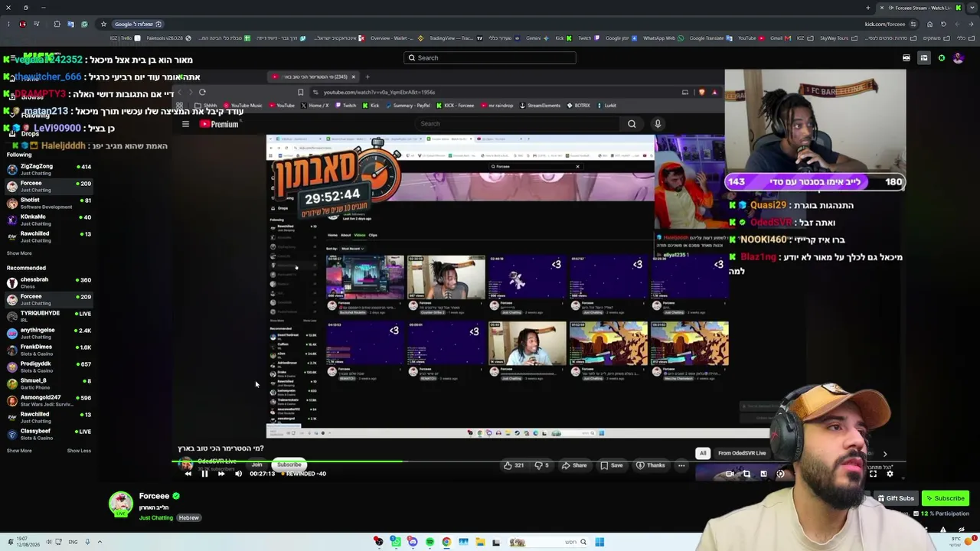Open Chrome from the Windows taskbar

point(446,543)
